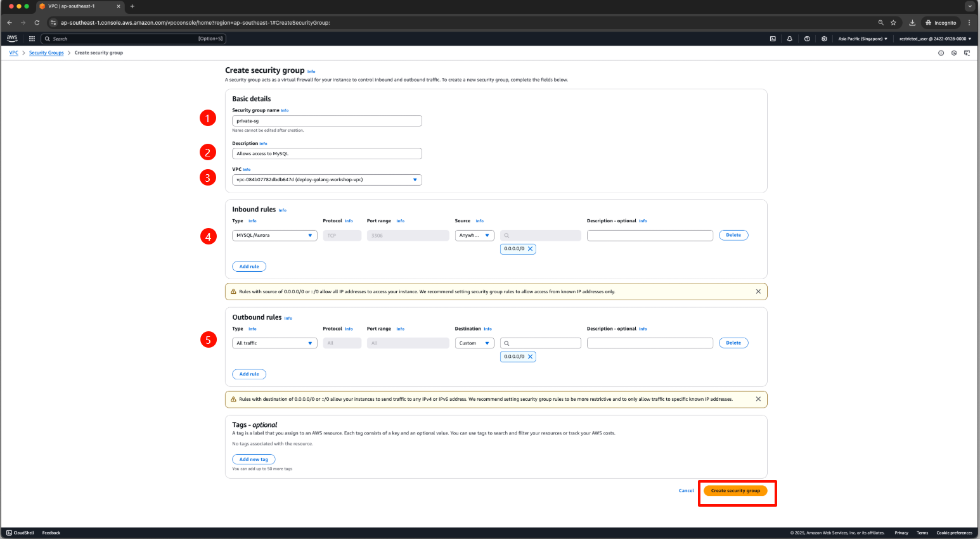Screen dimensions: 980x539
Task: Click the site info icon in address bar
Action: tap(53, 23)
